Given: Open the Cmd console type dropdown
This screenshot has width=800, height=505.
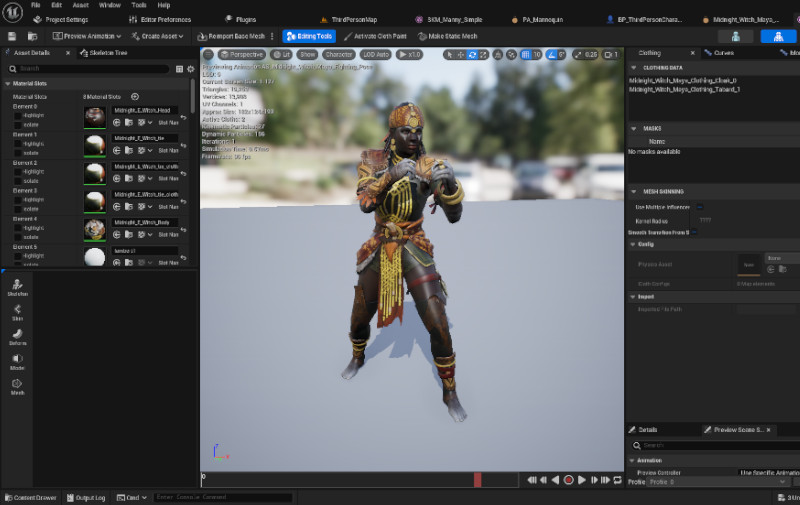Looking at the screenshot, I should pyautogui.click(x=131, y=497).
